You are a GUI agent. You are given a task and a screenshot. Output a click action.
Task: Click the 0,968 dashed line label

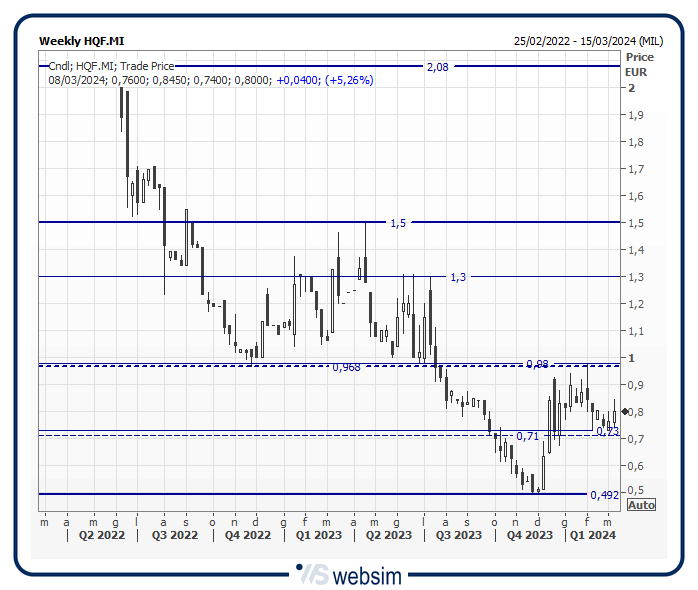coord(345,368)
